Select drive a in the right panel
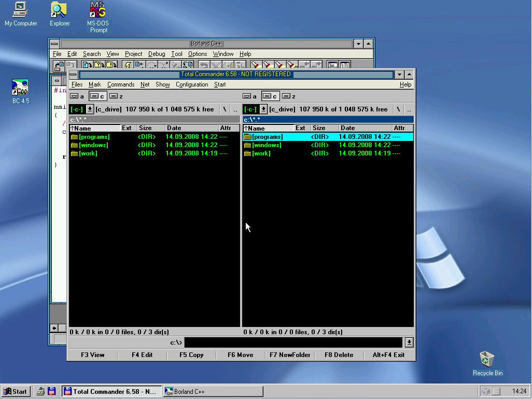This screenshot has height=399, width=532. pyautogui.click(x=249, y=96)
